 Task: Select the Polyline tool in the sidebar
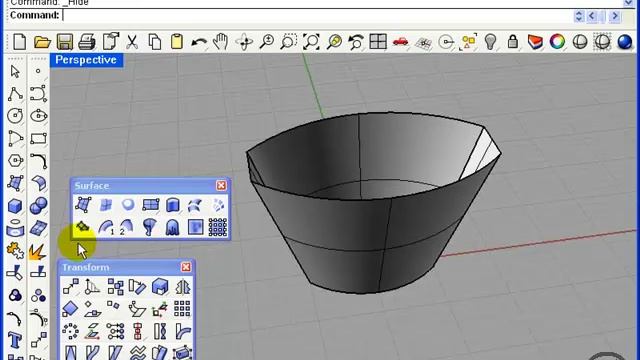15,94
